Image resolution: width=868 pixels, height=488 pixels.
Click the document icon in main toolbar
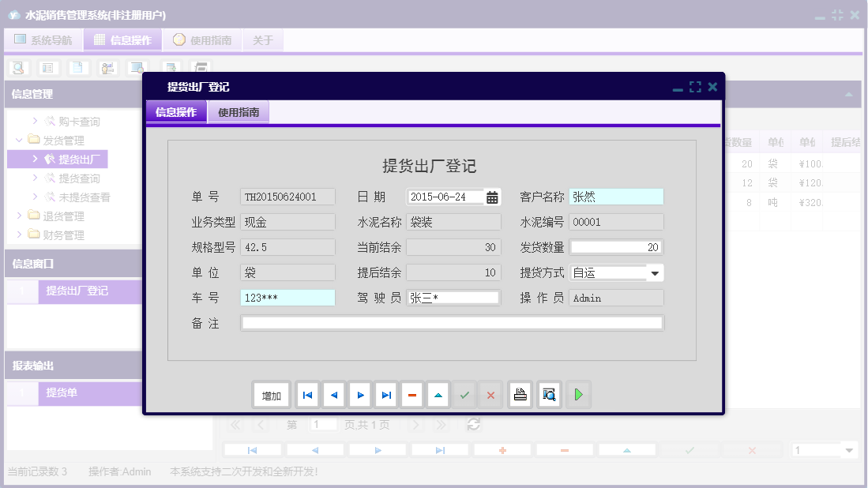pos(77,68)
